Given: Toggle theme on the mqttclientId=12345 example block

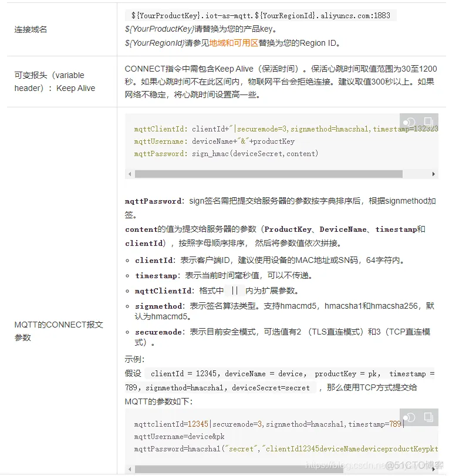Looking at the screenshot, I should [x=409, y=417].
